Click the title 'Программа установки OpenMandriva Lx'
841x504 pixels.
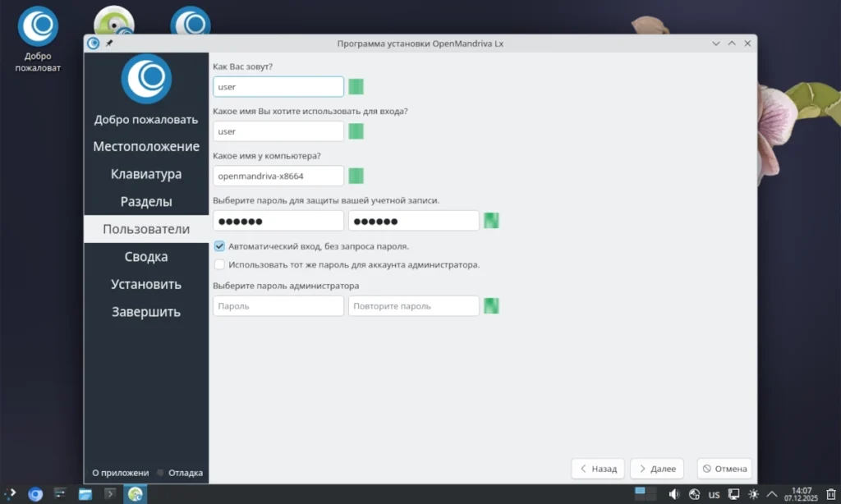coord(420,44)
